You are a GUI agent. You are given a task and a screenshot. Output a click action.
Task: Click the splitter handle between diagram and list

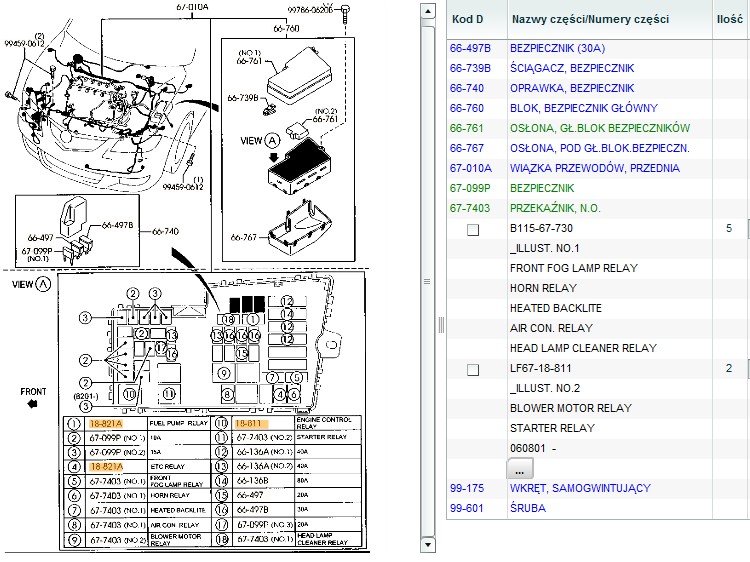pyautogui.click(x=441, y=324)
